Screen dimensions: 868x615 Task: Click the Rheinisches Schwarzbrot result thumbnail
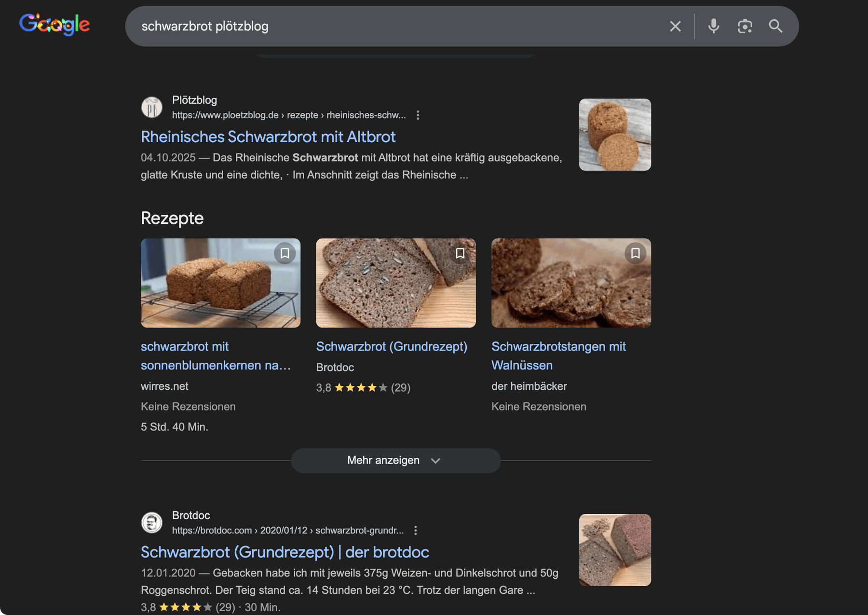(x=615, y=135)
